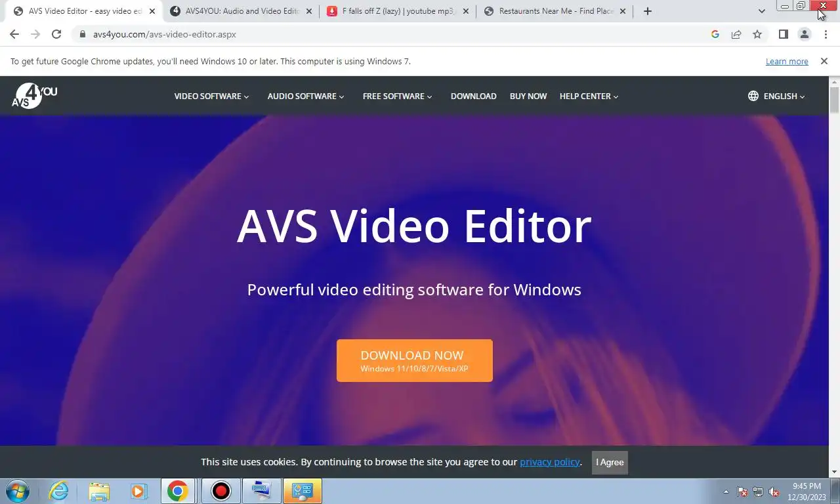Click the Action Center flag icon
This screenshot has height=504, width=840.
click(x=742, y=492)
